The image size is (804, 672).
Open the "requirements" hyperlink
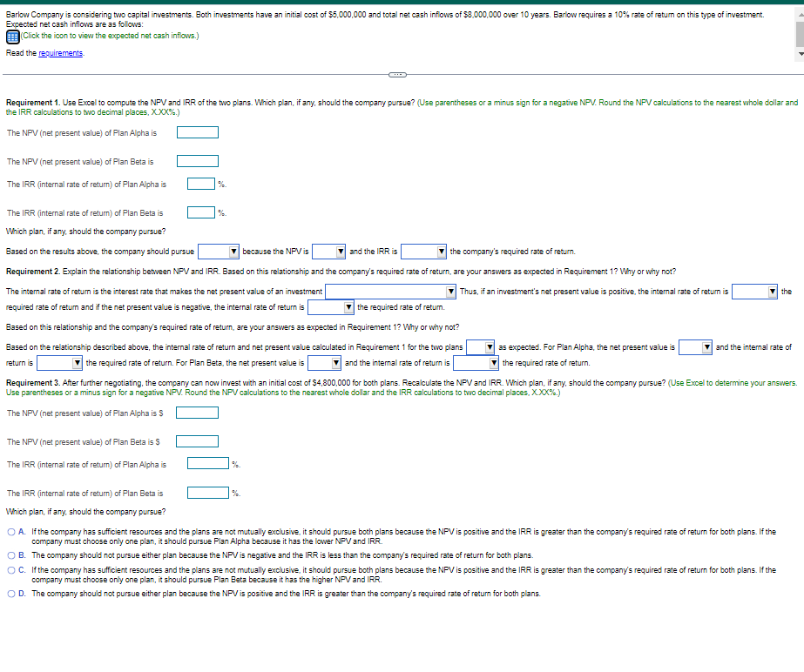[x=61, y=52]
